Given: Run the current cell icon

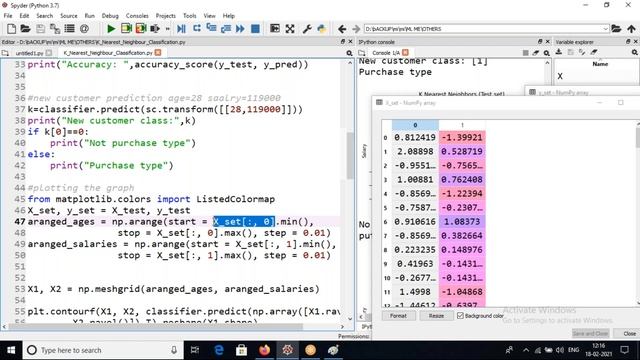Looking at the screenshot, I should [x=126, y=29].
